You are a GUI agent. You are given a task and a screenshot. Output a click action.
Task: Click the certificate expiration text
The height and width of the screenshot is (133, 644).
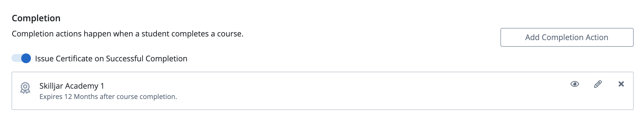pyautogui.click(x=108, y=97)
